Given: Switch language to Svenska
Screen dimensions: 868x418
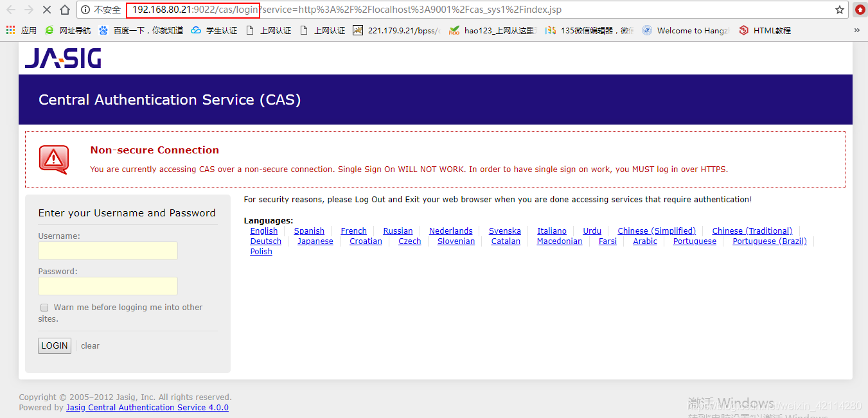Looking at the screenshot, I should point(505,231).
